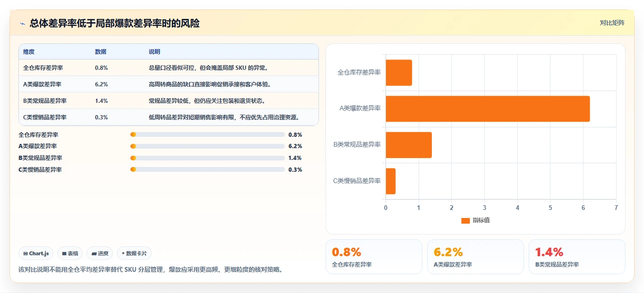The height and width of the screenshot is (293, 644).
Task: Click the x-axis tick label 3
Action: point(484,208)
